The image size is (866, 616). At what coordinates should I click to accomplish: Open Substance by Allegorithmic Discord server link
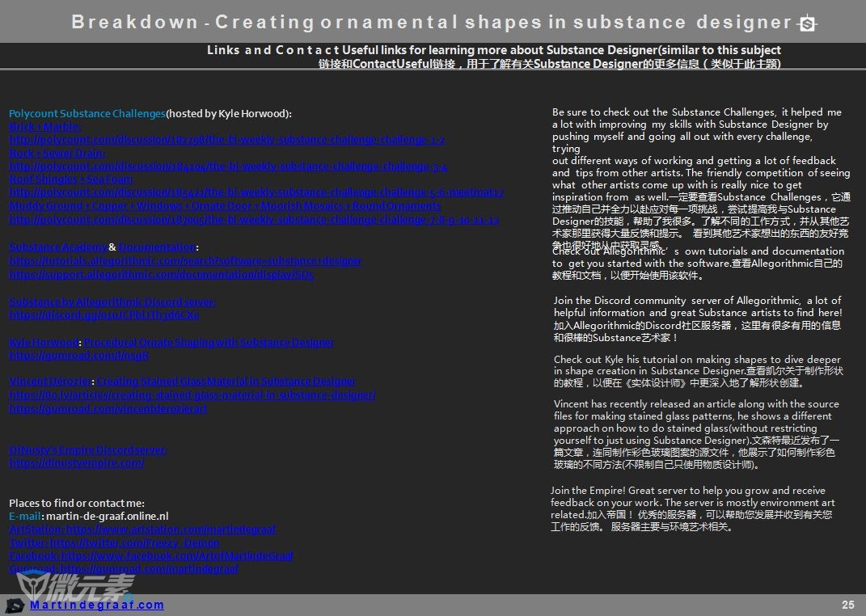point(112,302)
